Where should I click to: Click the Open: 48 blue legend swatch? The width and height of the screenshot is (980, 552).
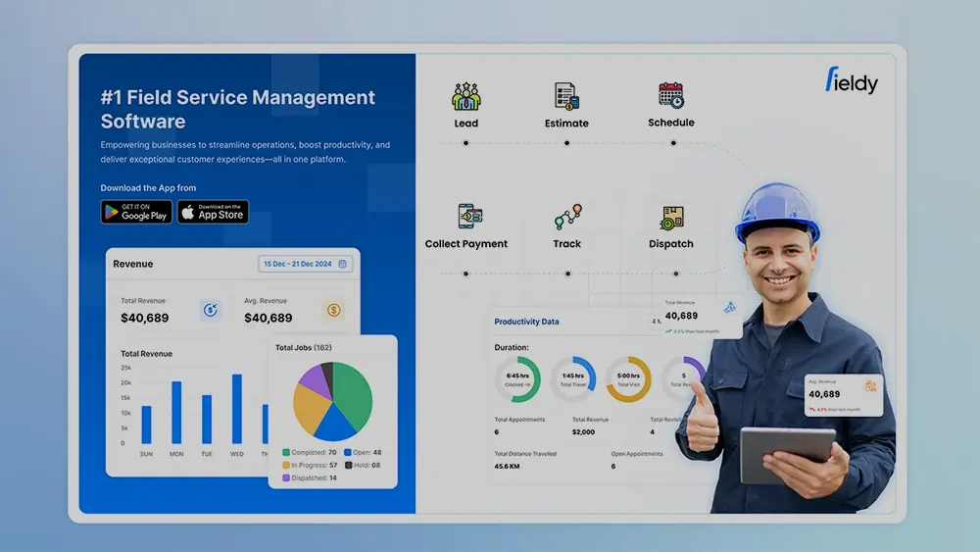tap(348, 452)
